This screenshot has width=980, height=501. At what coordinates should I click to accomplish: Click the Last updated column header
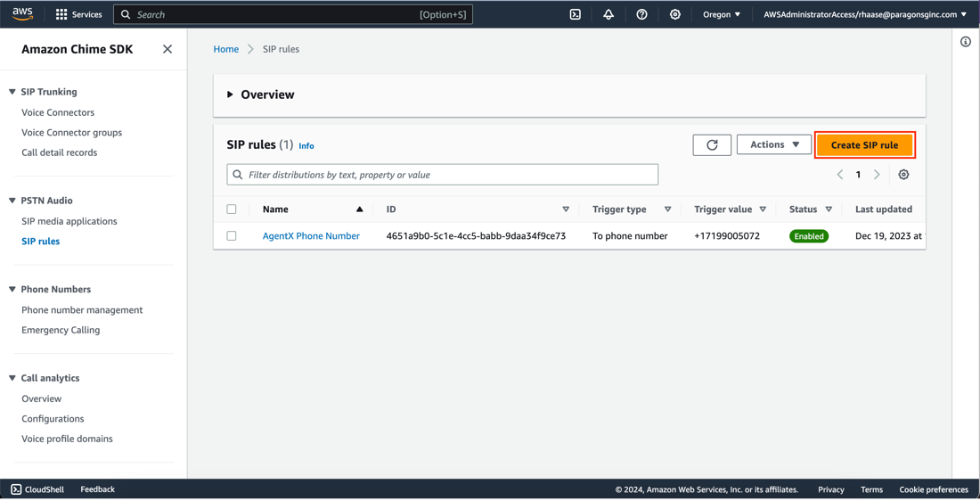(884, 209)
